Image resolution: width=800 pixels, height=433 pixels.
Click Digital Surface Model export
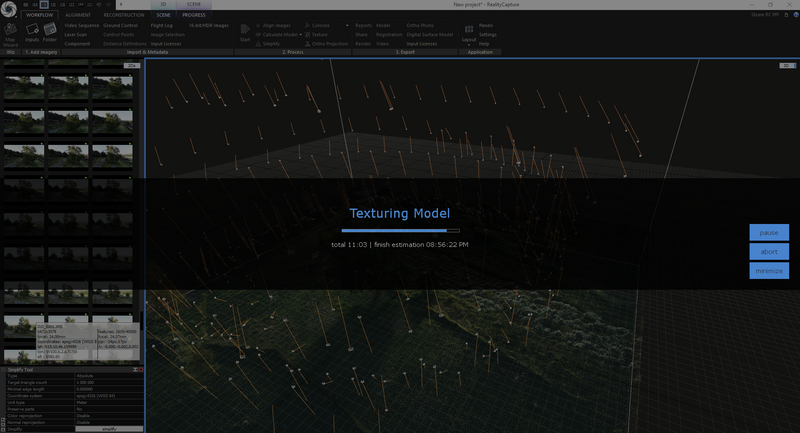[x=430, y=35]
